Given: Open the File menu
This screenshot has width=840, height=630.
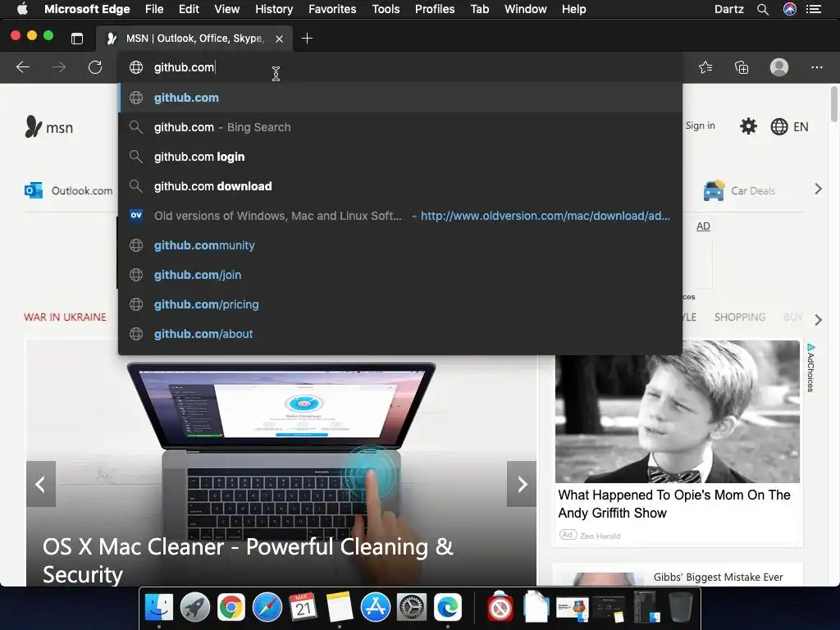Looking at the screenshot, I should [153, 9].
